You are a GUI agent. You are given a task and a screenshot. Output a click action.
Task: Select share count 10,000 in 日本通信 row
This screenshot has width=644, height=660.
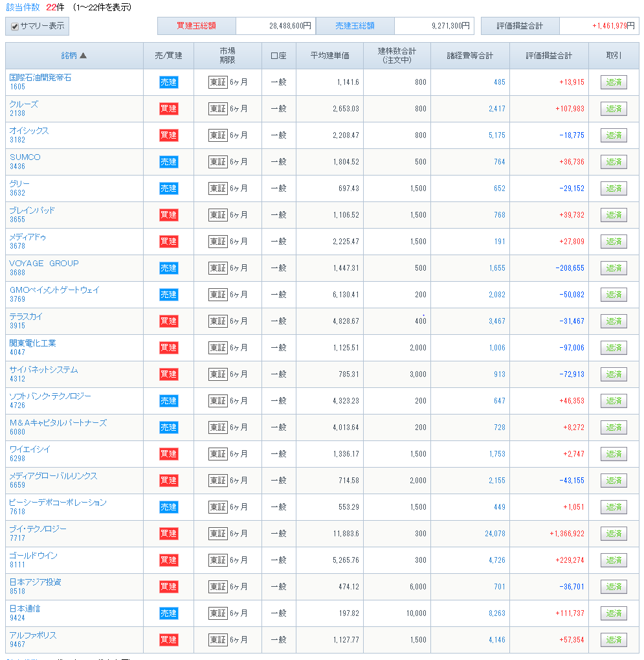(x=416, y=613)
